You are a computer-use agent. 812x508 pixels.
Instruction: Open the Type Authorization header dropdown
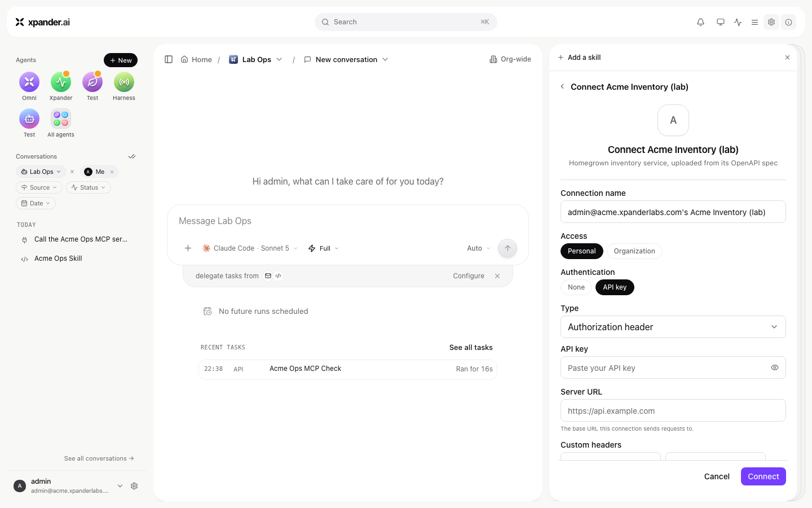coord(673,327)
